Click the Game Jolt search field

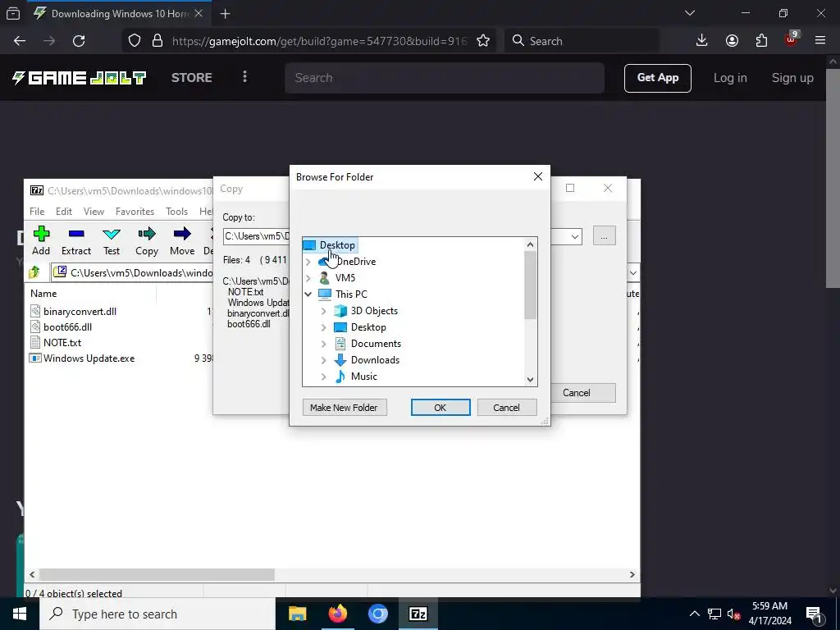pyautogui.click(x=445, y=78)
